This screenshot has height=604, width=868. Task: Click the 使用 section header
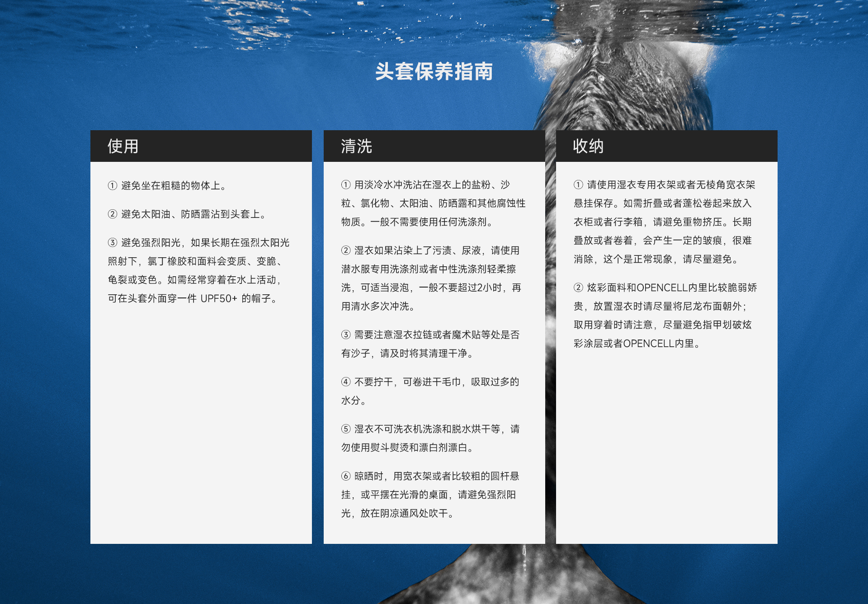pos(121,146)
